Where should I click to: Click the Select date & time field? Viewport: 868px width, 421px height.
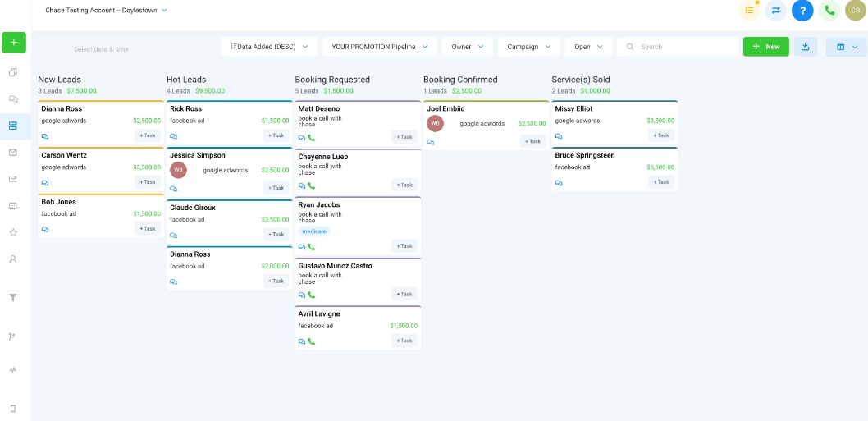(x=101, y=49)
